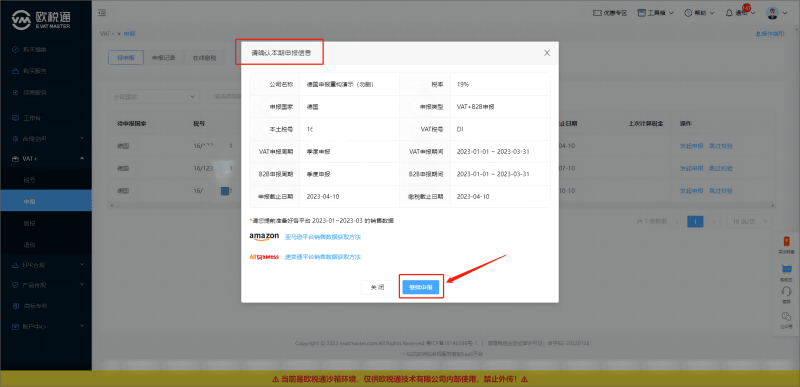Image resolution: width=800 pixels, height=387 pixels.
Task: Open the Amazon sales data guide link
Action: coord(322,237)
